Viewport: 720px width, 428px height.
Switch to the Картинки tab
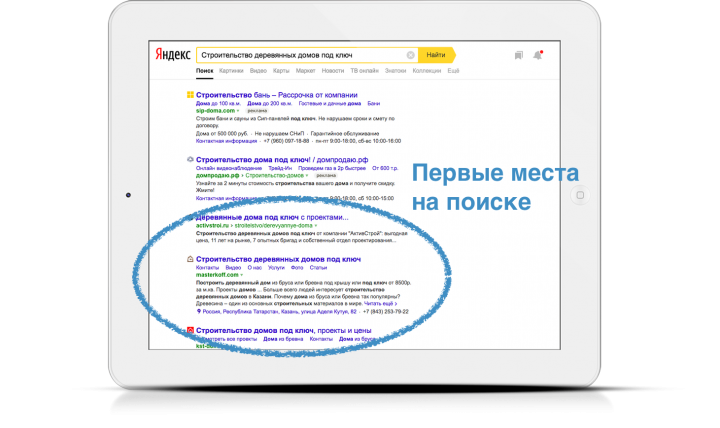coord(231,71)
